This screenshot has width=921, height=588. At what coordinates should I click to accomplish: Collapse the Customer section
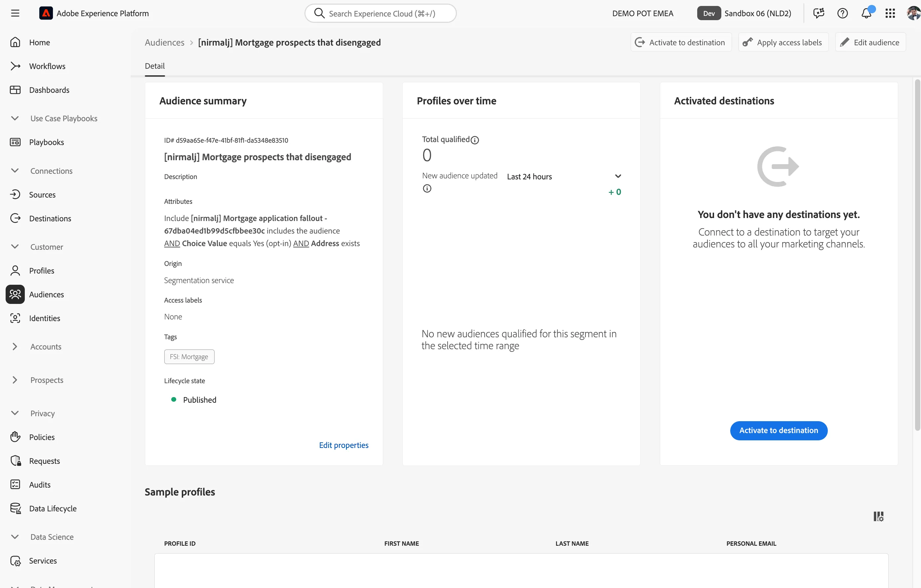pos(15,246)
